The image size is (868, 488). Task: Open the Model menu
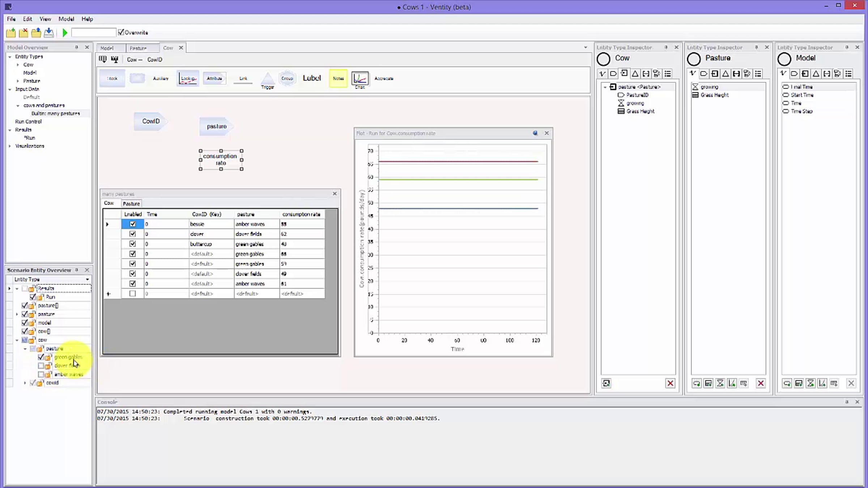[66, 19]
